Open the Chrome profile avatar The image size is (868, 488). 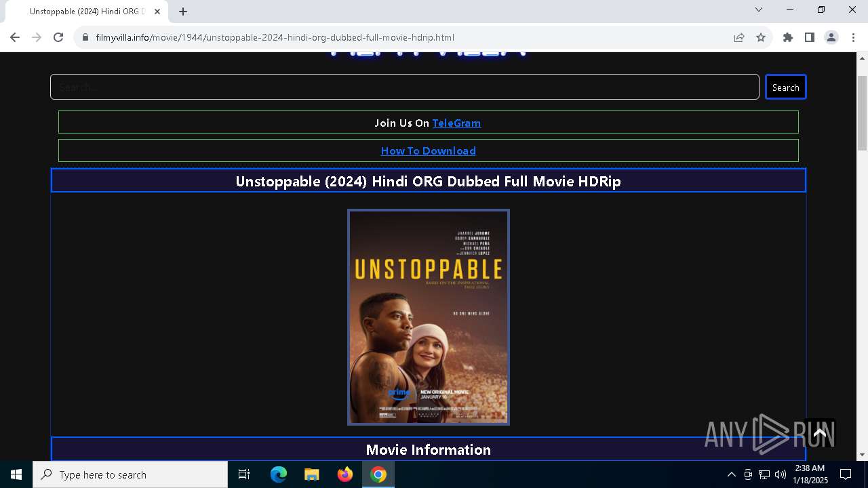[x=831, y=37]
